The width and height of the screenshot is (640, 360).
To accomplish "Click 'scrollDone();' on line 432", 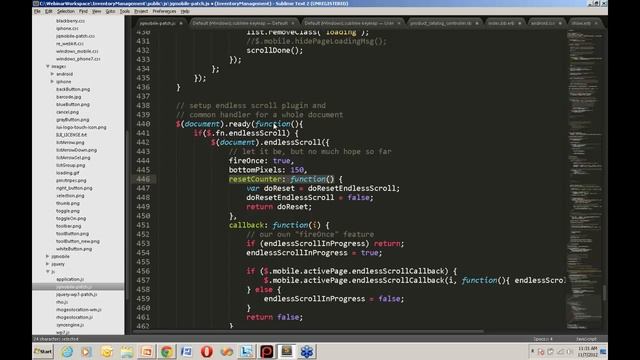I will (275, 50).
